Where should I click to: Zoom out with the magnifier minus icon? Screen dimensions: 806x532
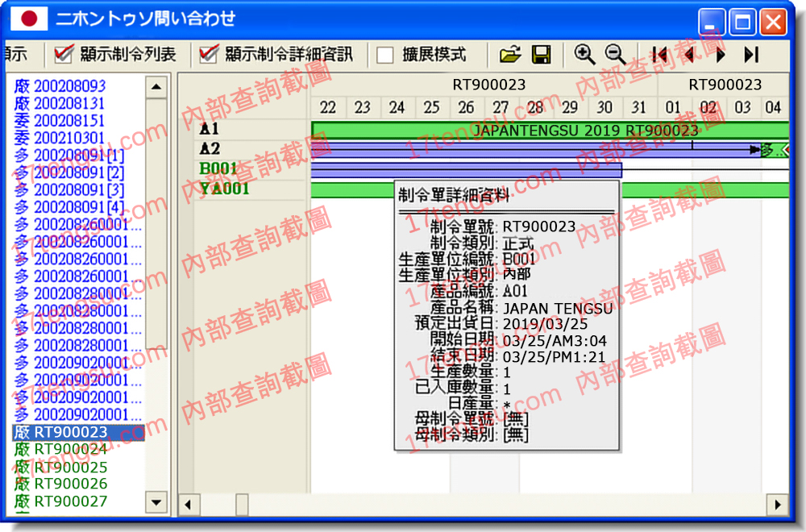[616, 55]
